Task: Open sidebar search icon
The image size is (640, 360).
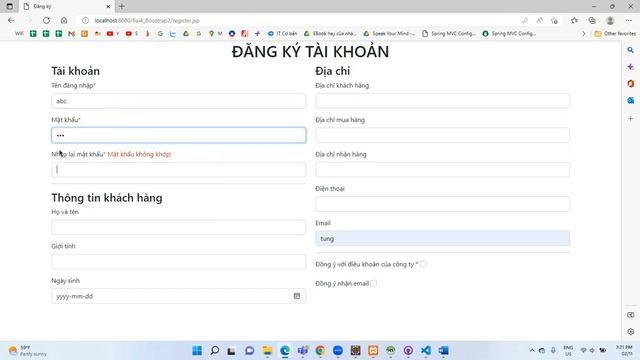Action: [x=631, y=50]
